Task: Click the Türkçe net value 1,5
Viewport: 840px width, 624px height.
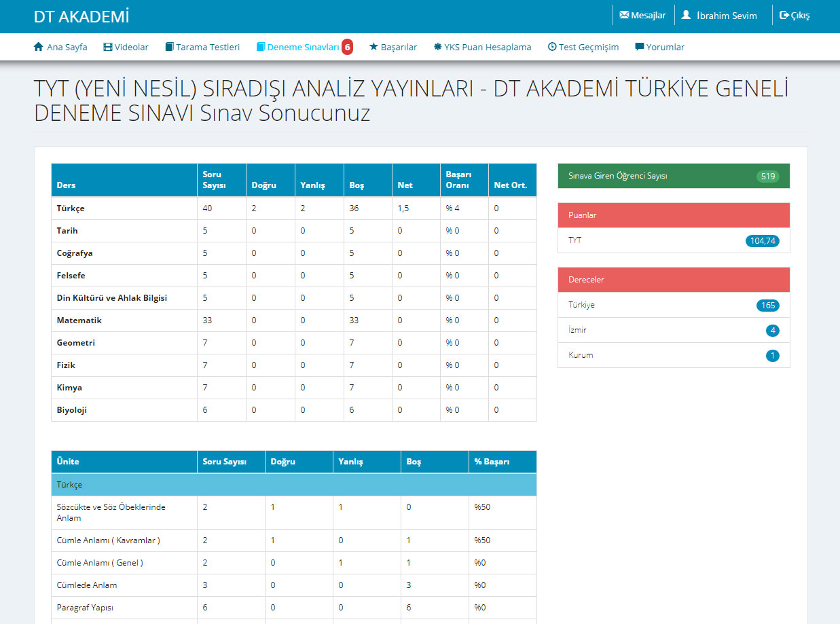Action: pyautogui.click(x=404, y=208)
